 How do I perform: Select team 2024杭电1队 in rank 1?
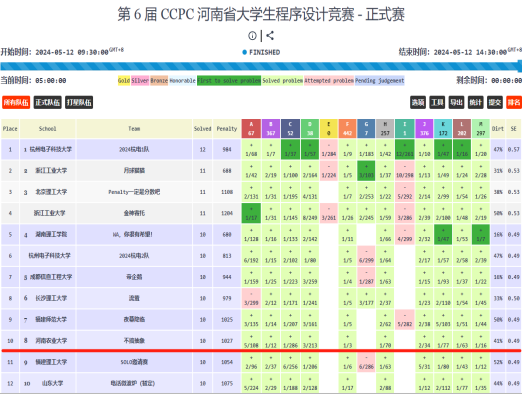click(134, 149)
